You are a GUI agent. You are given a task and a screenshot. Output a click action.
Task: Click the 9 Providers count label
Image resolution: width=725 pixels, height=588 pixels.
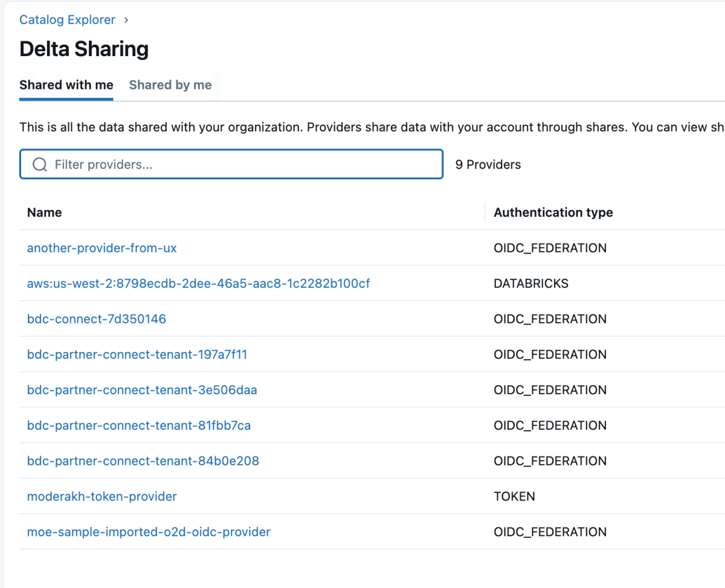point(488,165)
